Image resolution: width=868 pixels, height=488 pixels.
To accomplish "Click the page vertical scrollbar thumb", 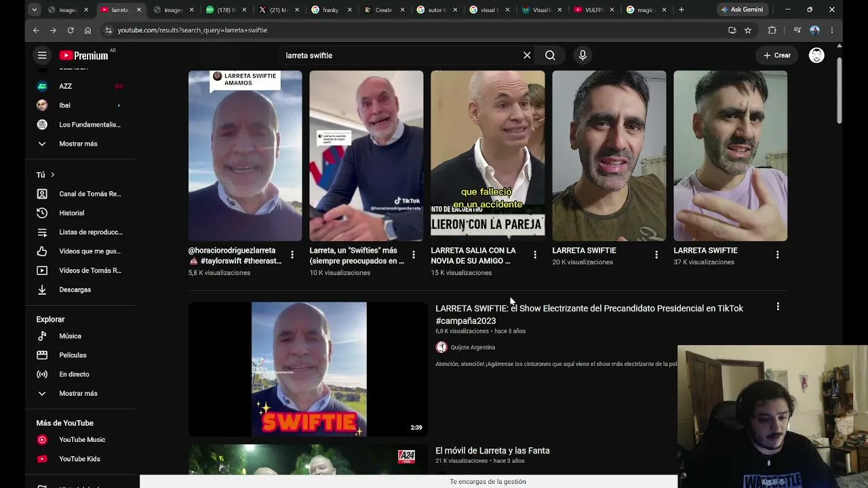I will [840, 91].
